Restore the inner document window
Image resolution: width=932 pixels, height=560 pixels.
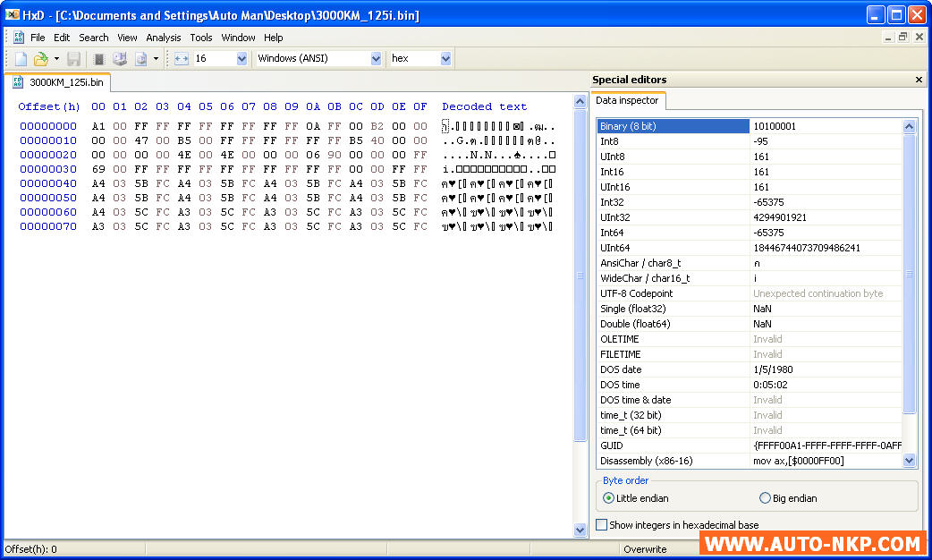point(902,37)
